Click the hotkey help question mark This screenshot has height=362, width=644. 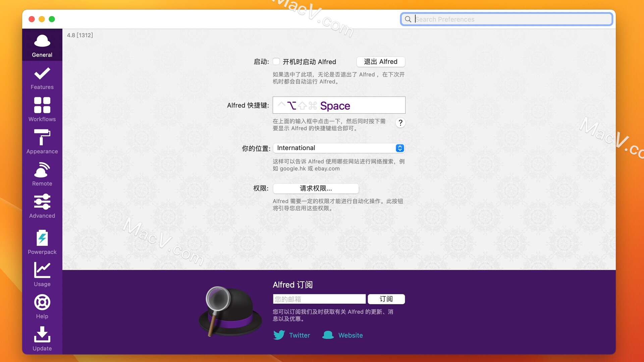[x=400, y=123]
